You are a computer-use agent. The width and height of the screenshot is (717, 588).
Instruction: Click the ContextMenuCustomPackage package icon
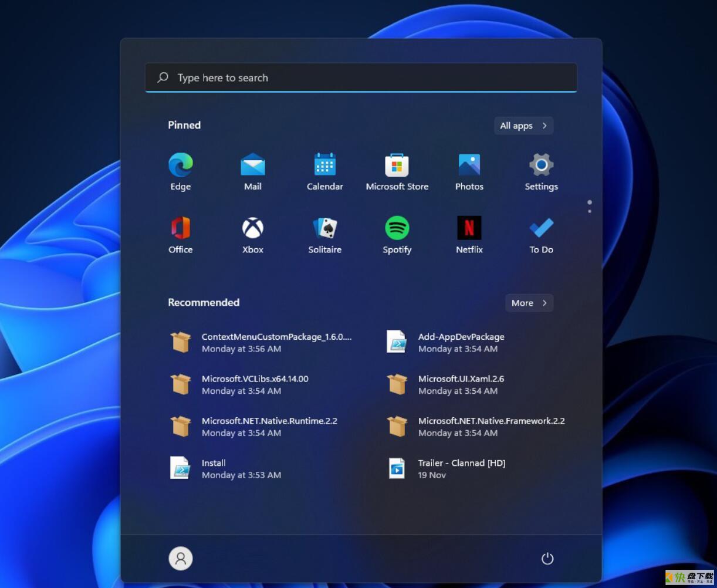coord(181,342)
